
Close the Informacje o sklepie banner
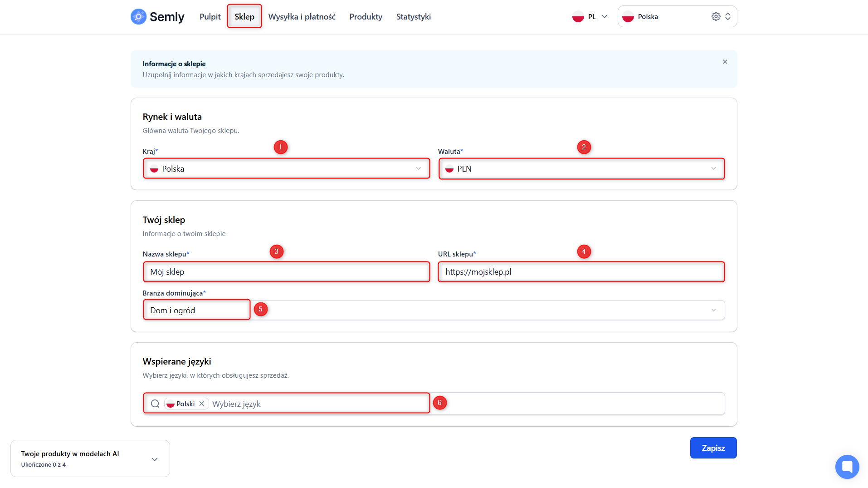click(x=725, y=62)
